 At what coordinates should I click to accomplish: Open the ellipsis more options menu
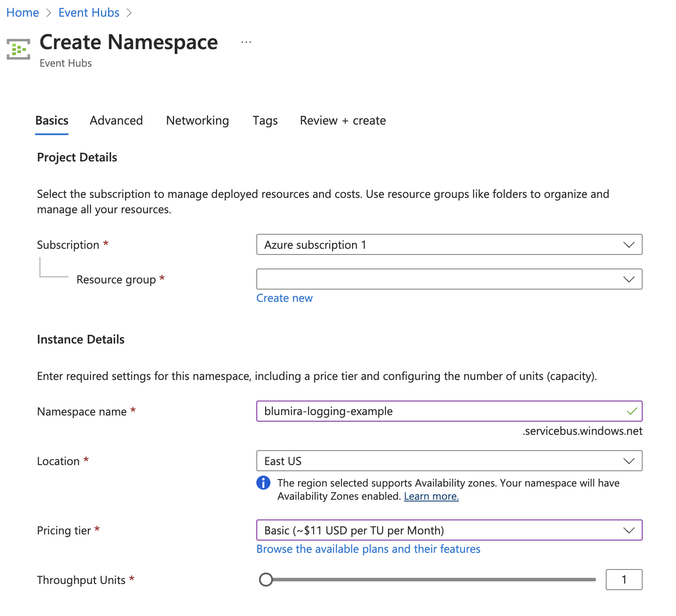[246, 42]
